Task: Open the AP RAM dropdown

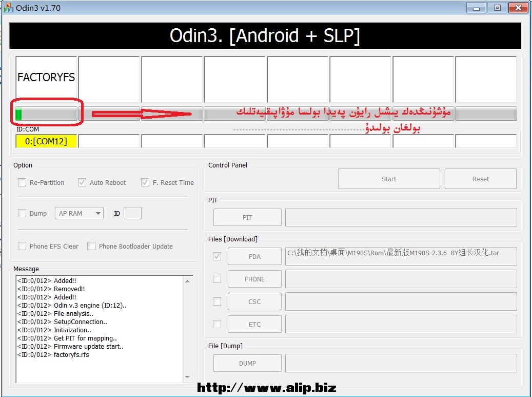Action: click(79, 213)
